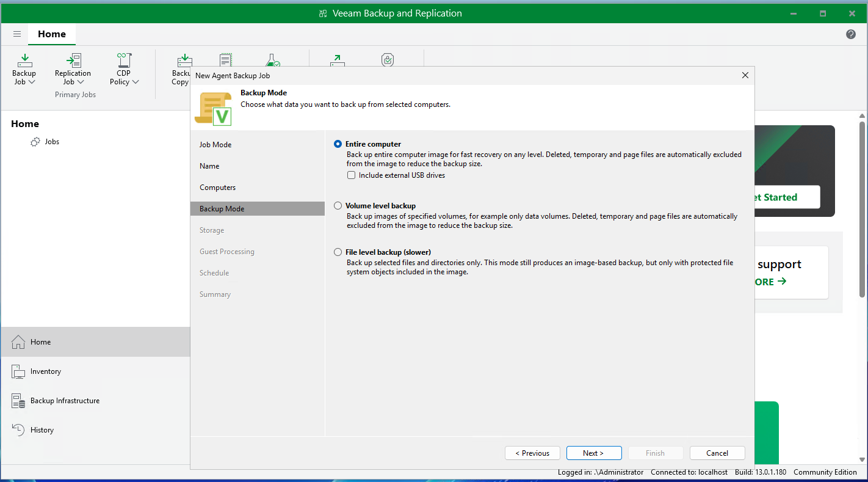Screen dimensions: 868x482
Task: Click the Backup Job ribbon icon
Action: pyautogui.click(x=24, y=60)
